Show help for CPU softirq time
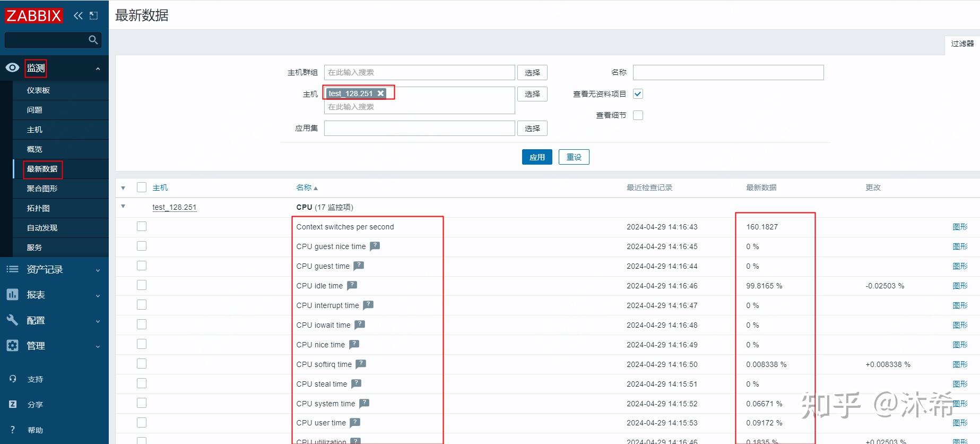980x444 pixels. click(361, 364)
